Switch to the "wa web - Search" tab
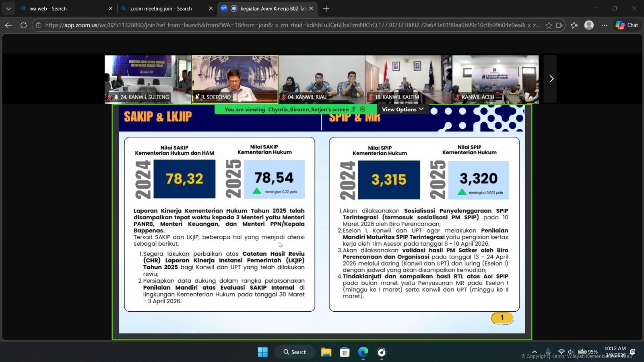 pos(64,8)
